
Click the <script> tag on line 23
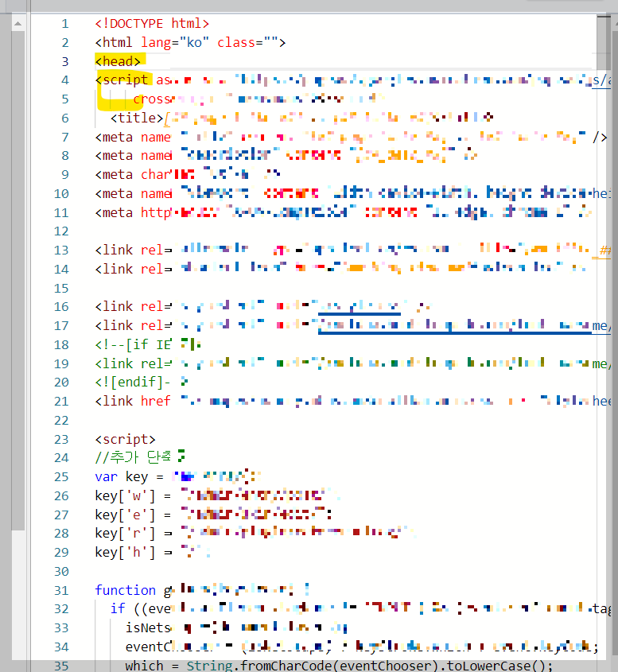(x=125, y=439)
